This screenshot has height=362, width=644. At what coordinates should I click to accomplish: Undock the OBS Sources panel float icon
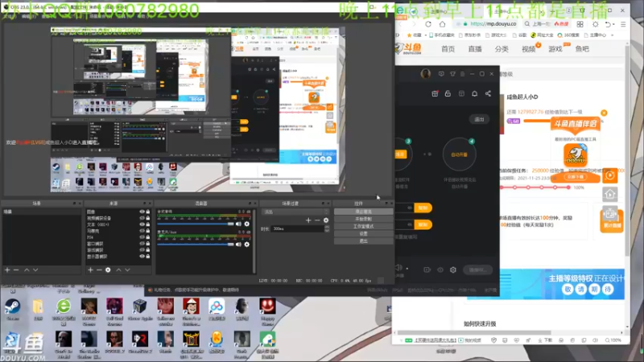(145, 204)
